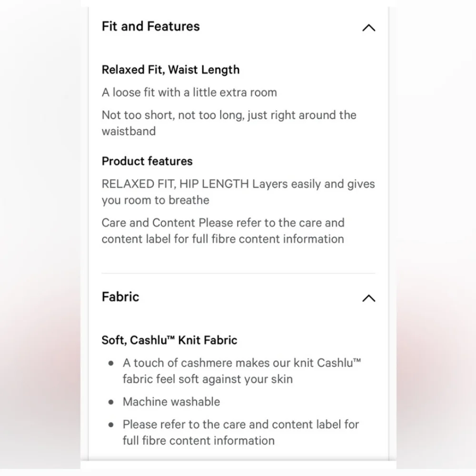This screenshot has width=476, height=476.
Task: Click the 'Not too short, not too long' text
Action: tap(228, 115)
